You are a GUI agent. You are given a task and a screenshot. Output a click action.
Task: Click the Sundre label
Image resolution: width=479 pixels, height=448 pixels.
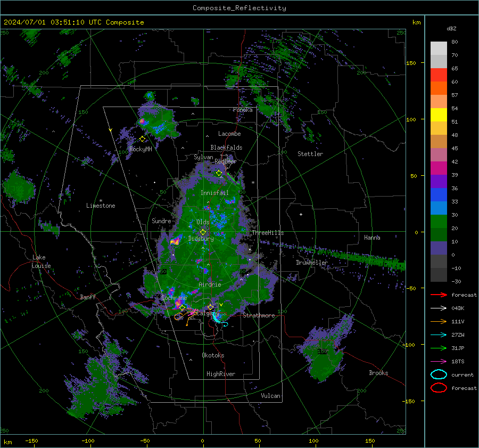coord(161,221)
